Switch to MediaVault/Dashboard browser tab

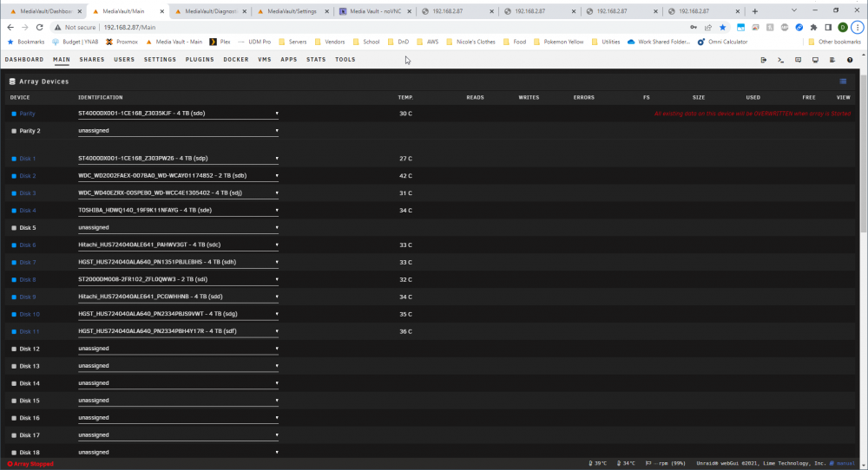tap(46, 11)
